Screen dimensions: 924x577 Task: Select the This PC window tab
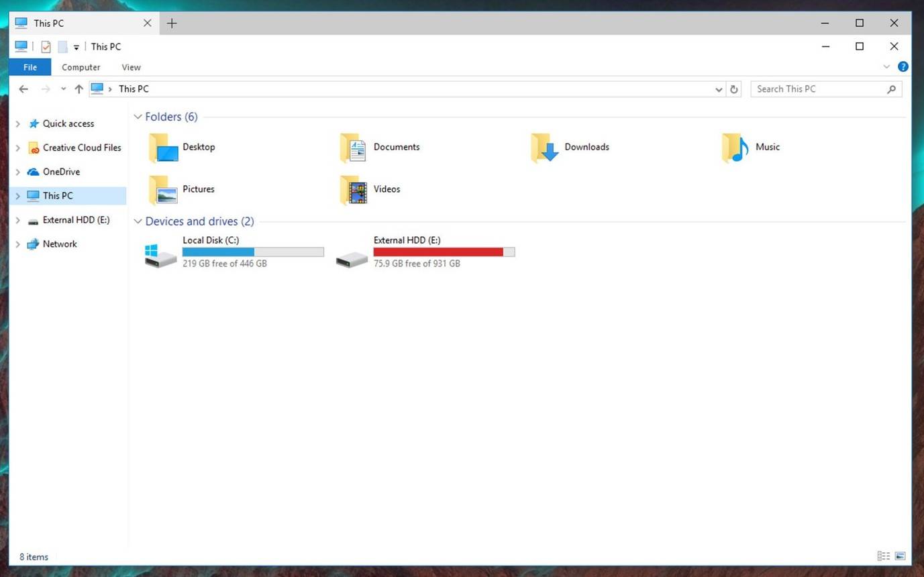click(x=83, y=23)
